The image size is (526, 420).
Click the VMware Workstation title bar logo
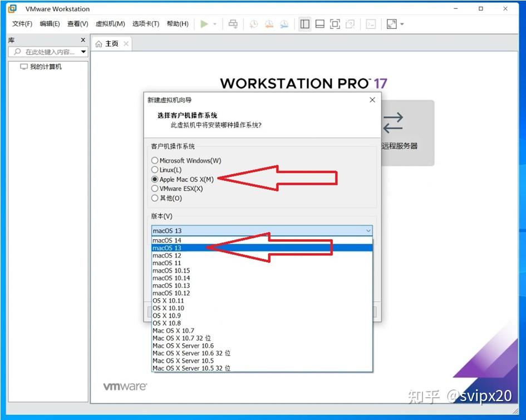coord(12,9)
